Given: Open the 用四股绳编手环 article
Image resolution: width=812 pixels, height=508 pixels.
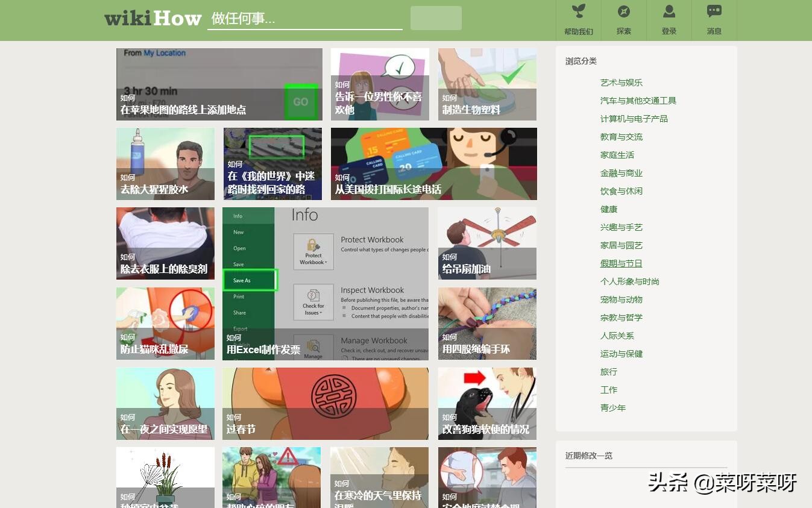Looking at the screenshot, I should point(486,324).
